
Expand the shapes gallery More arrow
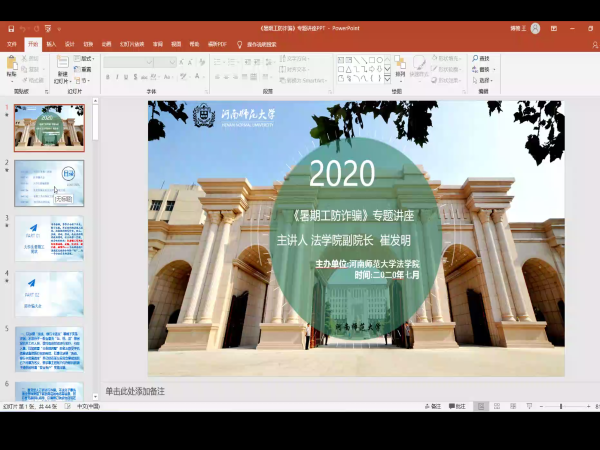pos(387,78)
